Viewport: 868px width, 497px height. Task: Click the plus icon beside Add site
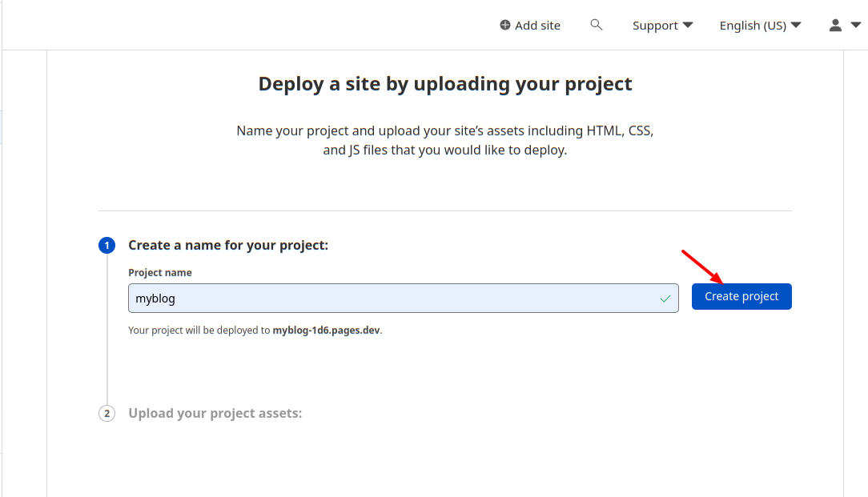505,26
